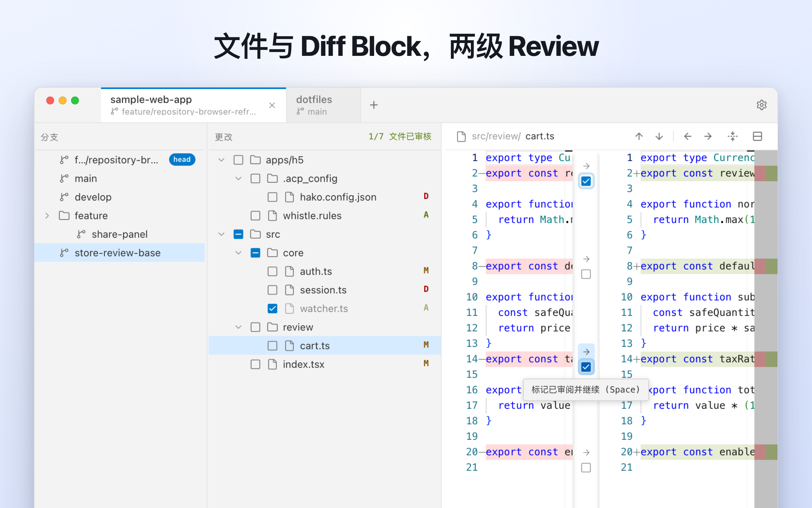Expand the feature branch folder chevron

47,215
